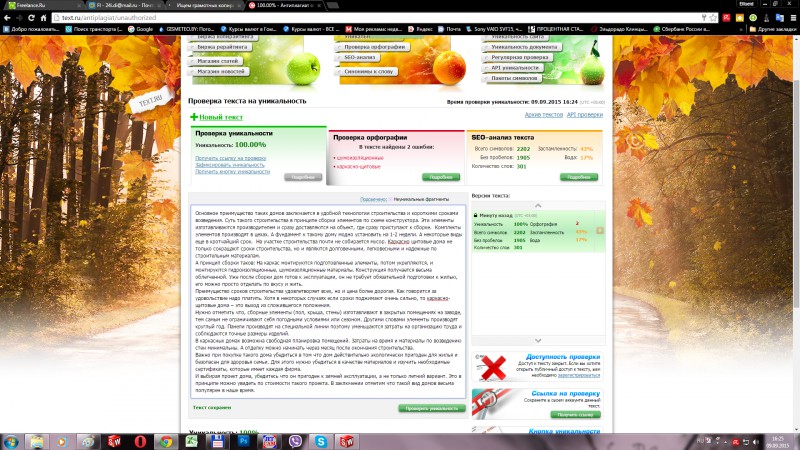Open the Google bookmark

(x=140, y=29)
